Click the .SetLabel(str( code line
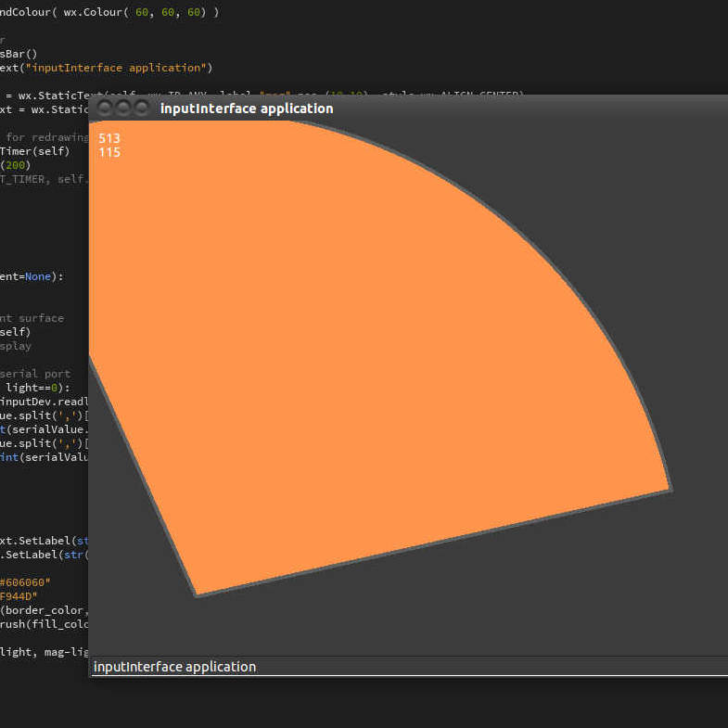 pos(45,555)
